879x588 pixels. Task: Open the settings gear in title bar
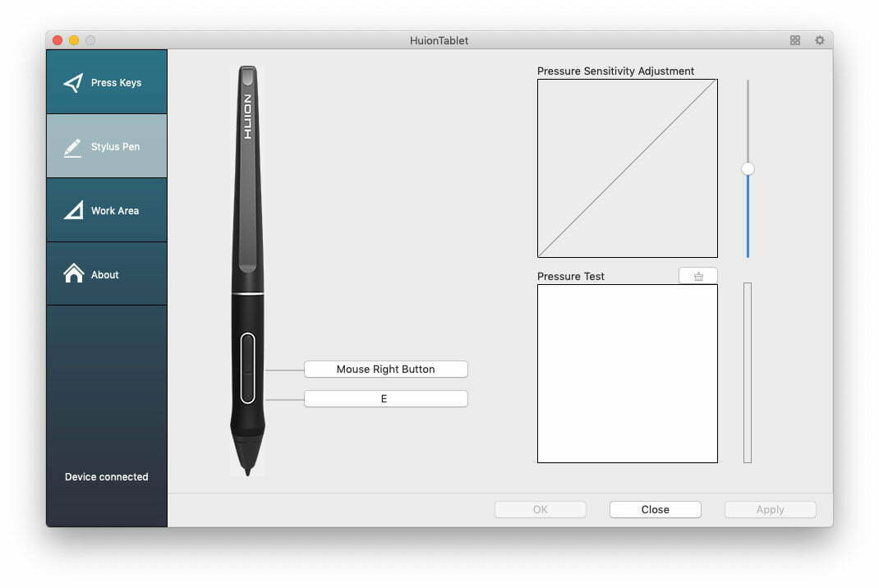[820, 40]
